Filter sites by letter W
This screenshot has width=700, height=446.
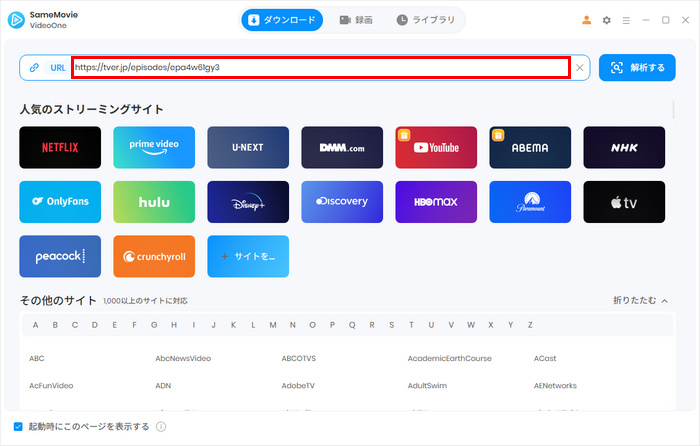click(471, 325)
